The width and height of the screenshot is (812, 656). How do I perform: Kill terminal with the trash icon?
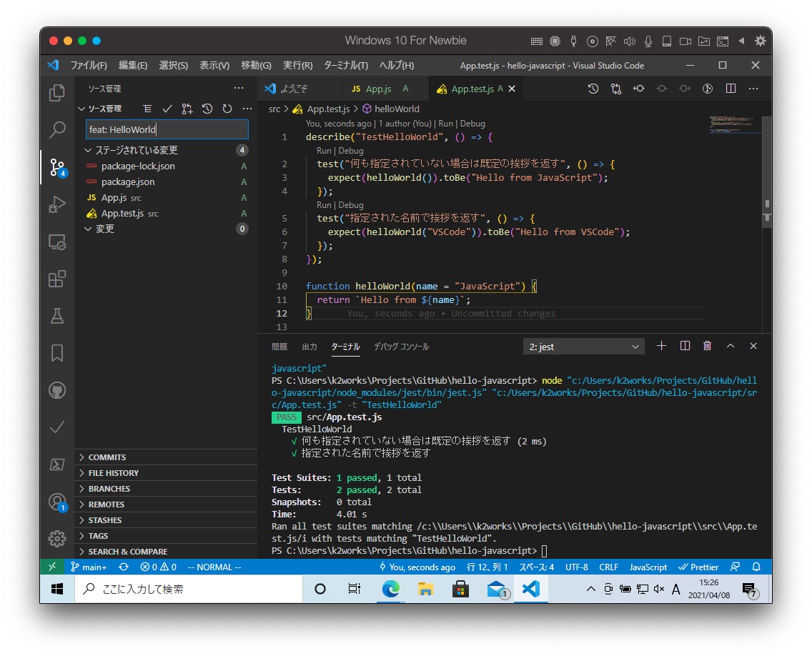[x=707, y=346]
